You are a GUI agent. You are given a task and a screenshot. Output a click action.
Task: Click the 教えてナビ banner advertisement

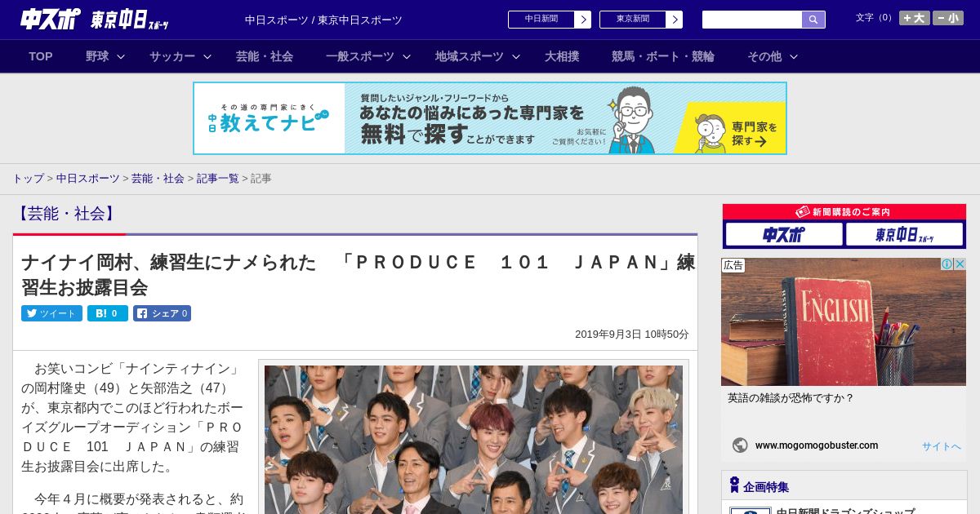[x=490, y=118]
